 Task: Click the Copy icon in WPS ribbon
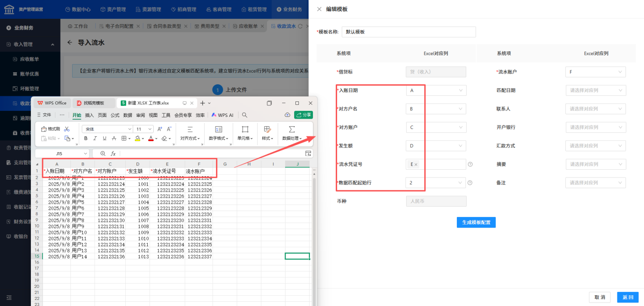[67, 138]
